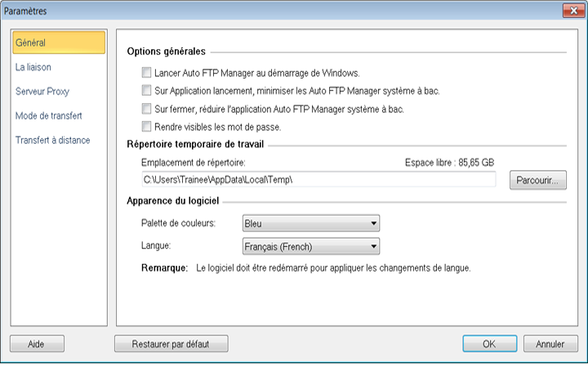The width and height of the screenshot is (588, 368).
Task: Enable 'Rendre visibles les mot de passe'
Action: tap(147, 127)
